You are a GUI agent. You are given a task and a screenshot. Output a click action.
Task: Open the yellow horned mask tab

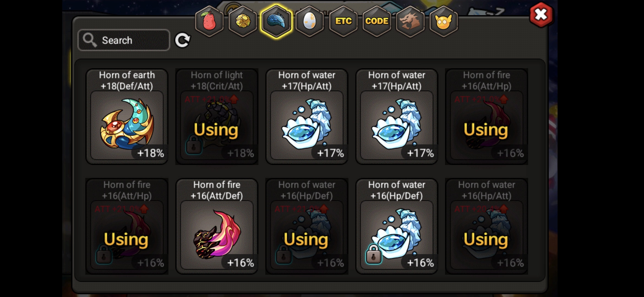tap(444, 21)
